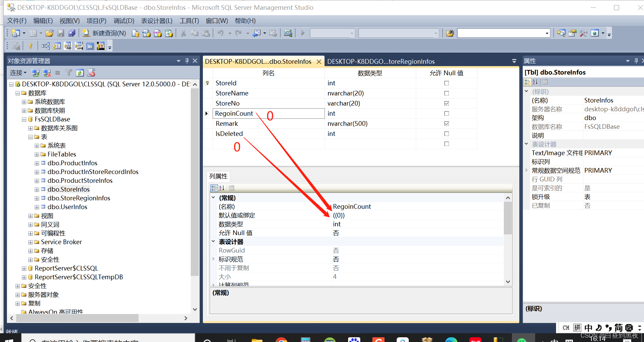This screenshot has height=342, width=644.
Task: Click the default value field ((0))
Action: tap(417, 215)
